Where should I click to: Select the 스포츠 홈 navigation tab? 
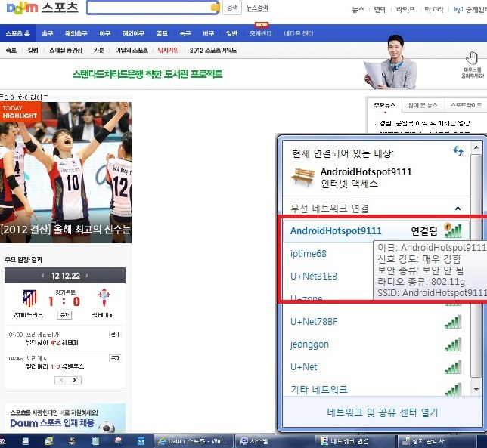tap(18, 33)
